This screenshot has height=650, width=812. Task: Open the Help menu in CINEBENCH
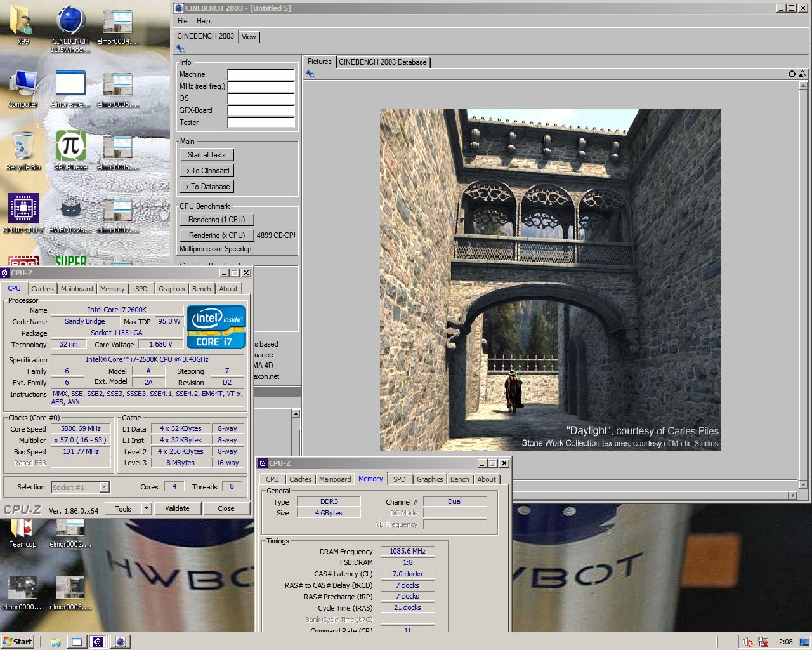tap(203, 21)
